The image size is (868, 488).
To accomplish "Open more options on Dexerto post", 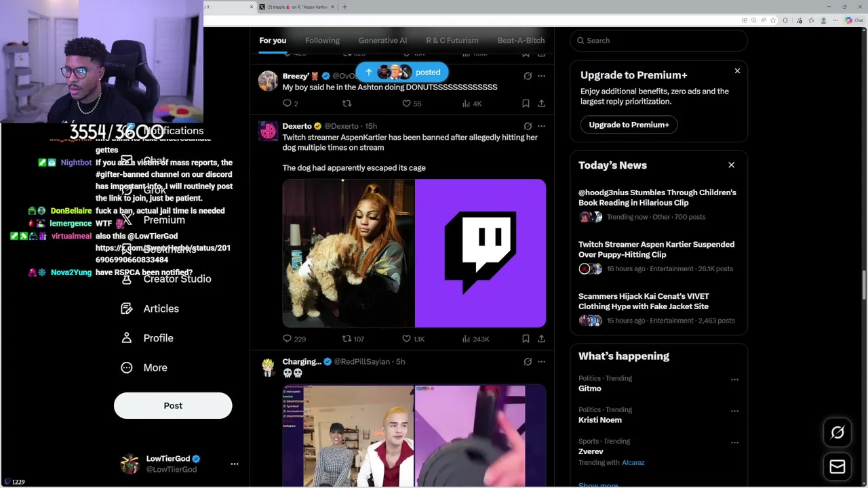I will pyautogui.click(x=541, y=126).
